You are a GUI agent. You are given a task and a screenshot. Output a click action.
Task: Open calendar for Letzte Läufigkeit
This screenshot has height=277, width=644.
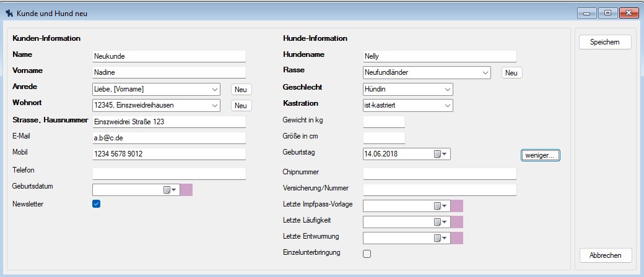coord(440,222)
